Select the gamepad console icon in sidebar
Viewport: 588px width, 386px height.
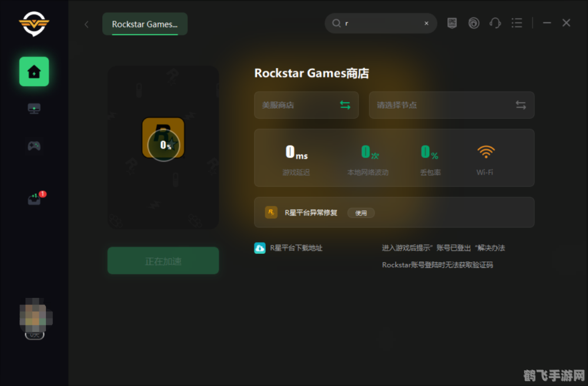(34, 145)
